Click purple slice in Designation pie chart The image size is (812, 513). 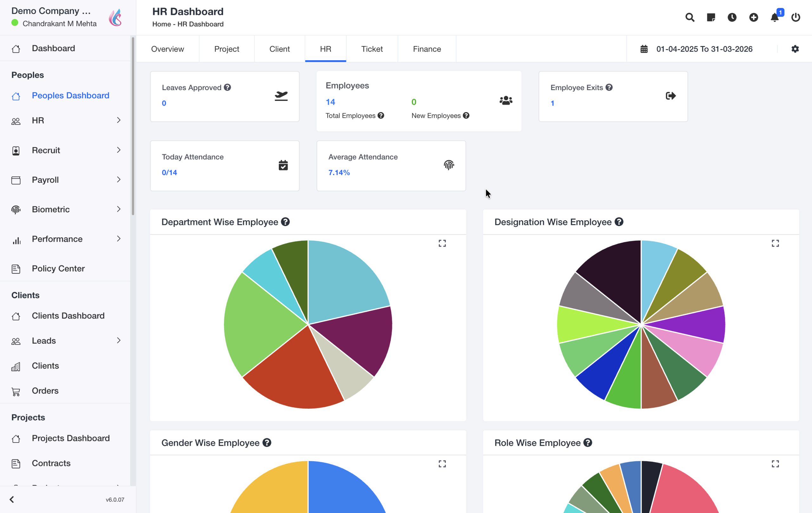pyautogui.click(x=695, y=325)
